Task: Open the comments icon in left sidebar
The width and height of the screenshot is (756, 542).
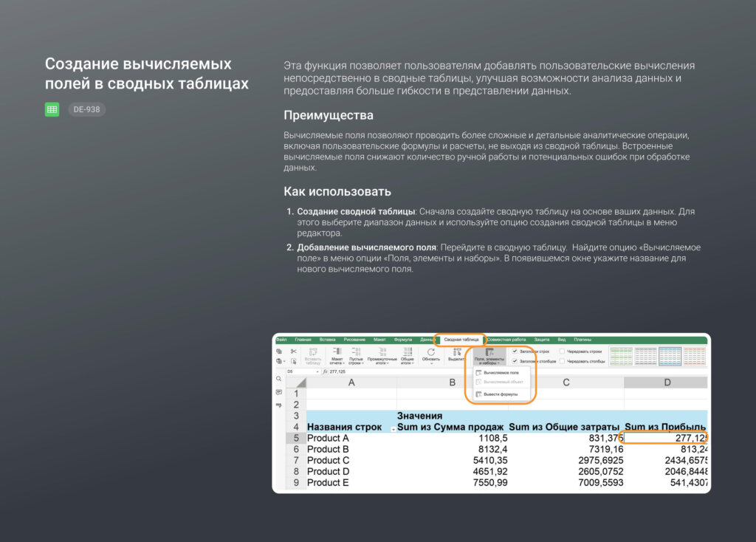Action: 279,392
